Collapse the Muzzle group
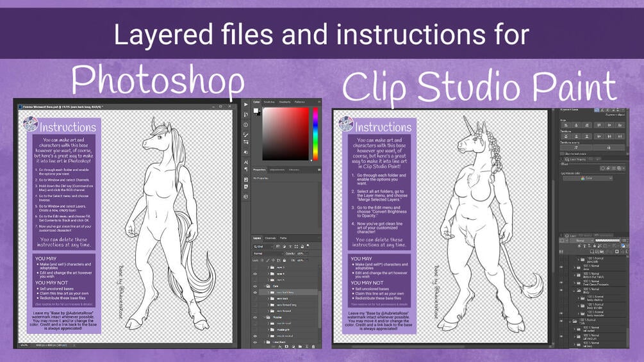 pyautogui.click(x=265, y=317)
